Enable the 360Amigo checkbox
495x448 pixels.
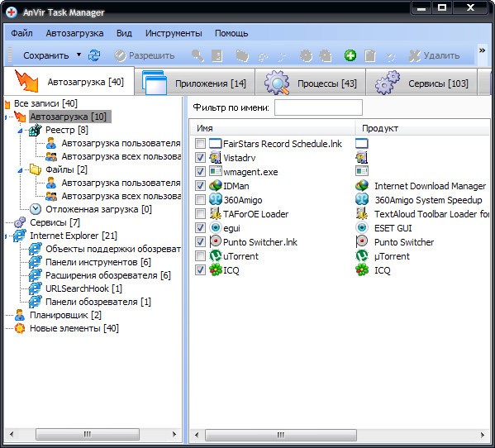point(200,199)
